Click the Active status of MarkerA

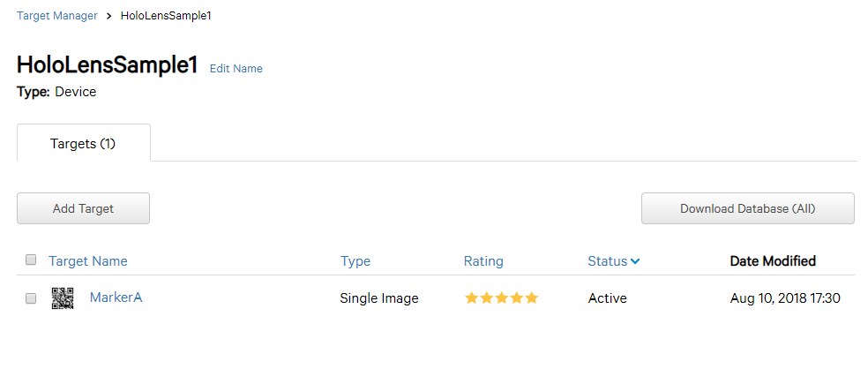(x=607, y=298)
